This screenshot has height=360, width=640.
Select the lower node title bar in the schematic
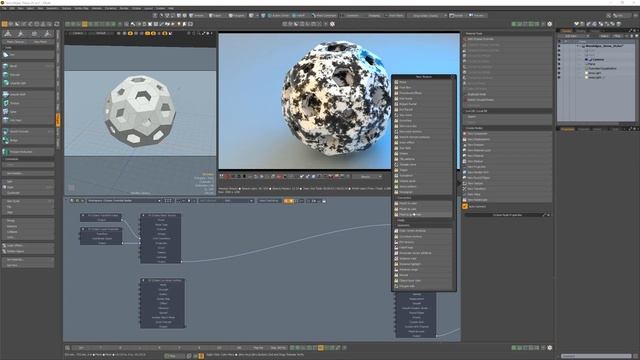click(x=162, y=280)
